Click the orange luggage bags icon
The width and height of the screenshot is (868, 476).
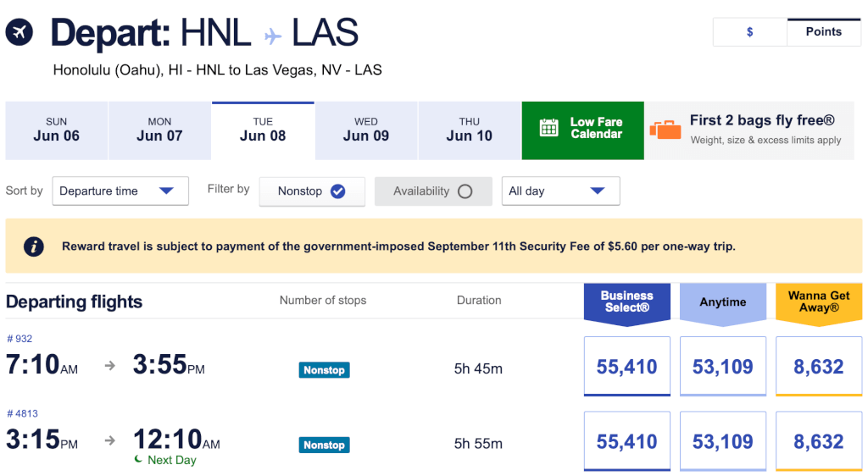point(665,130)
